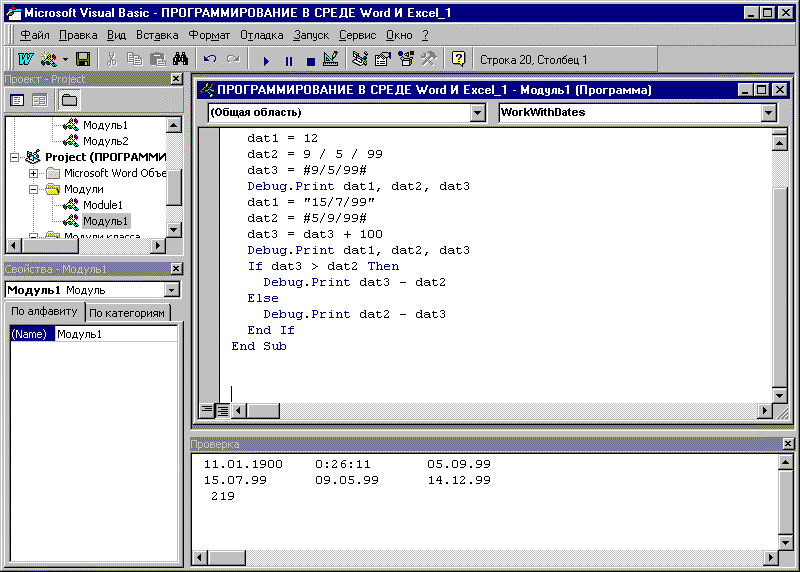This screenshot has height=572, width=800.
Task: Click the (Name) property row
Action: pos(94,334)
